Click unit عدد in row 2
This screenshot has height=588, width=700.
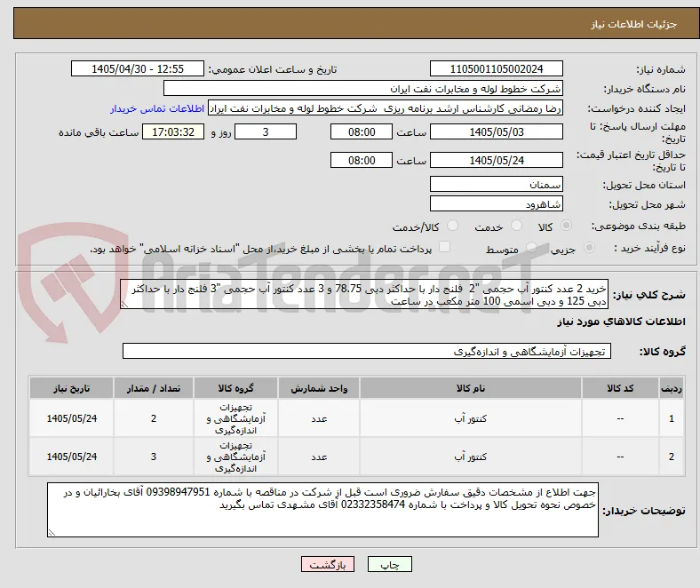pyautogui.click(x=319, y=457)
